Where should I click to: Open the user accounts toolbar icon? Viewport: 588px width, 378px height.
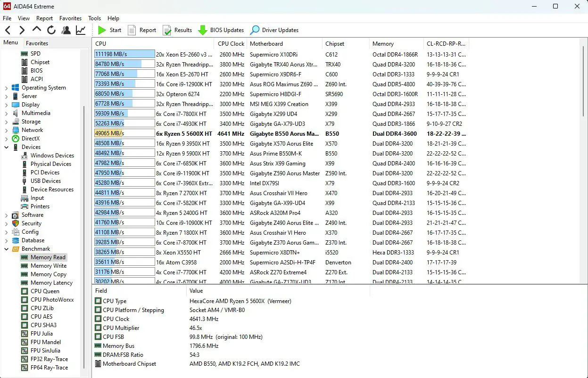[x=66, y=30]
